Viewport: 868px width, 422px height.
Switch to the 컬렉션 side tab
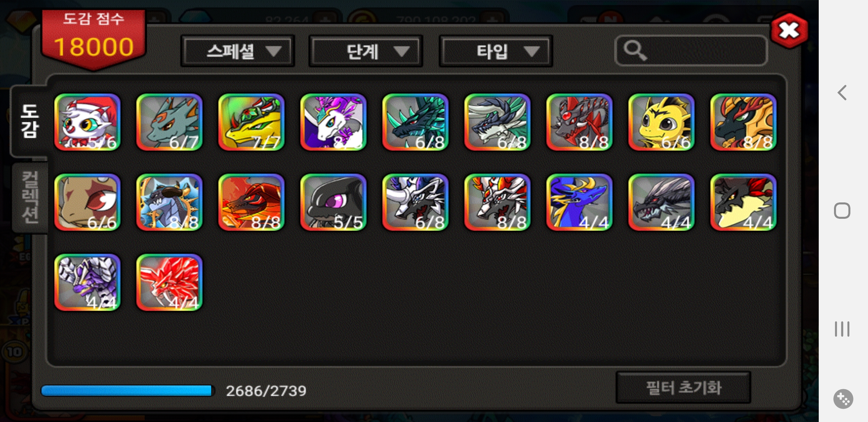coord(30,197)
